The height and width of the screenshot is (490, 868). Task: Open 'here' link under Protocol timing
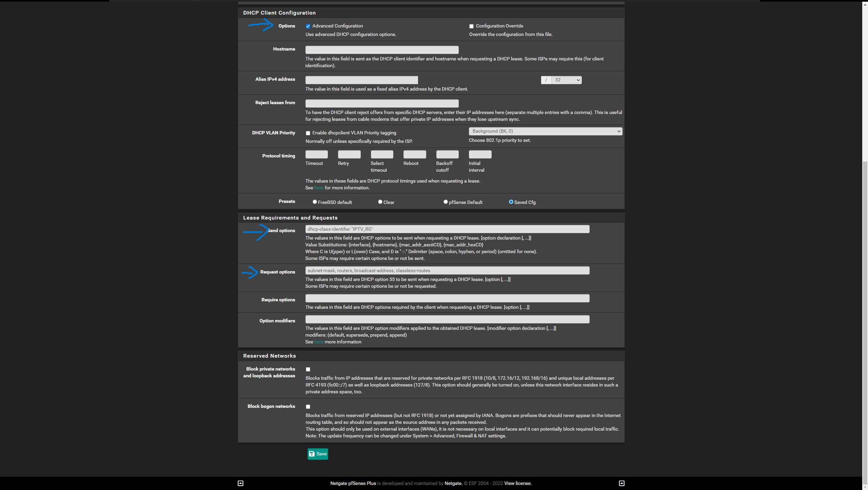point(319,188)
